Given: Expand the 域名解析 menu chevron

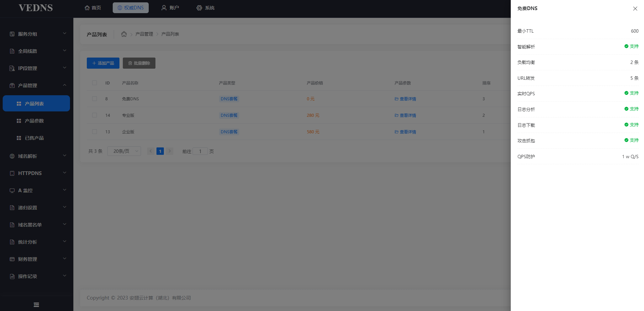Looking at the screenshot, I should pyautogui.click(x=65, y=155).
